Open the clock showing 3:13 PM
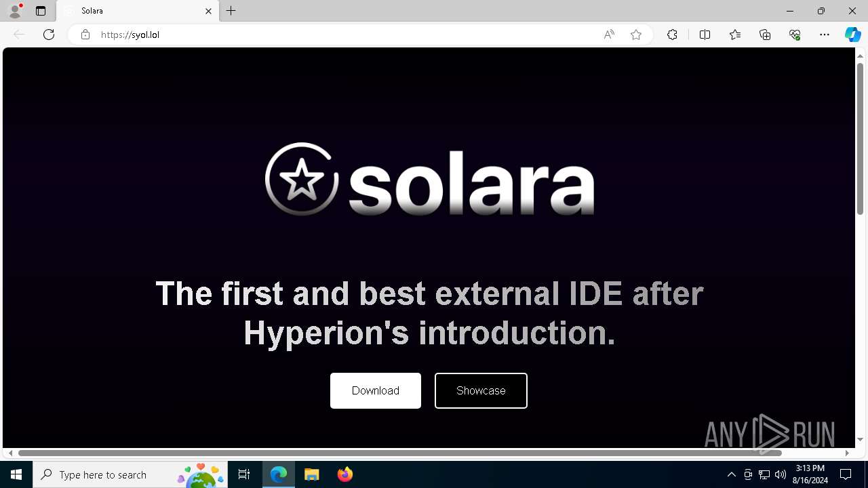The width and height of the screenshot is (868, 488). click(x=810, y=474)
